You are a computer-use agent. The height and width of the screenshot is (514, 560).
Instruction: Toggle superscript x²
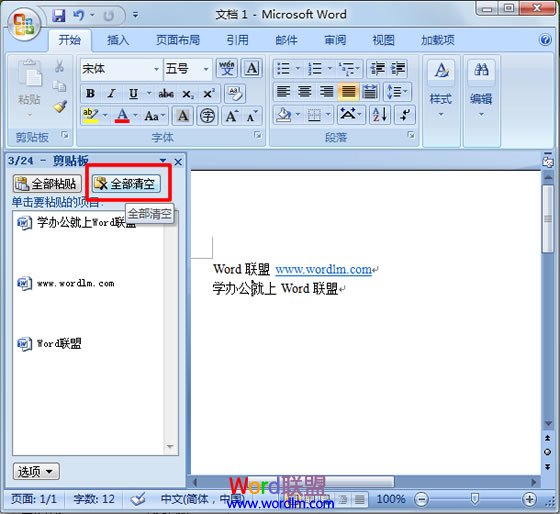click(209, 94)
